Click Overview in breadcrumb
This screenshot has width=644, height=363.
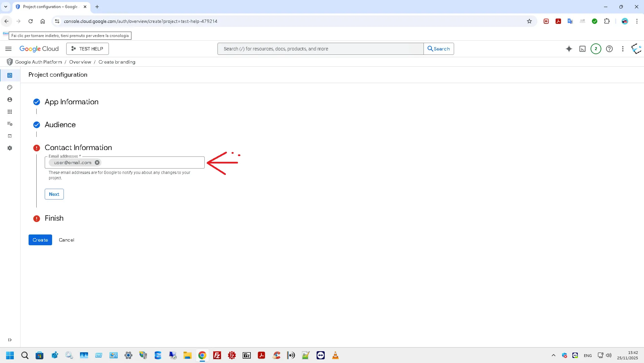pyautogui.click(x=80, y=62)
